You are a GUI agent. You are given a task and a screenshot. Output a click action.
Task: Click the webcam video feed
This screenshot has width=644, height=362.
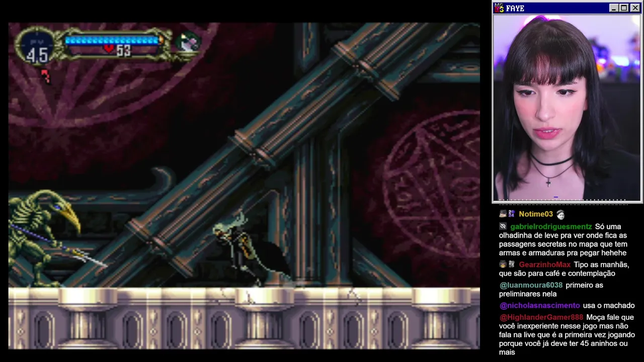coord(567,108)
